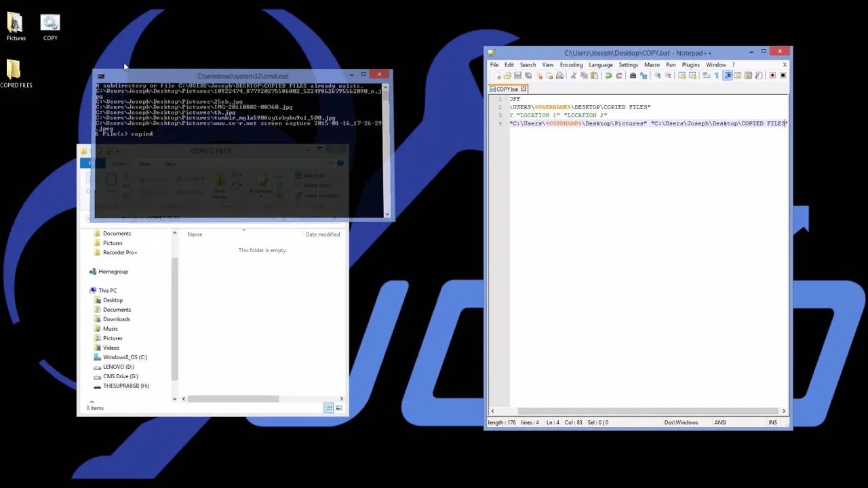This screenshot has width=868, height=488.
Task: Open the Language menu
Action: point(601,65)
